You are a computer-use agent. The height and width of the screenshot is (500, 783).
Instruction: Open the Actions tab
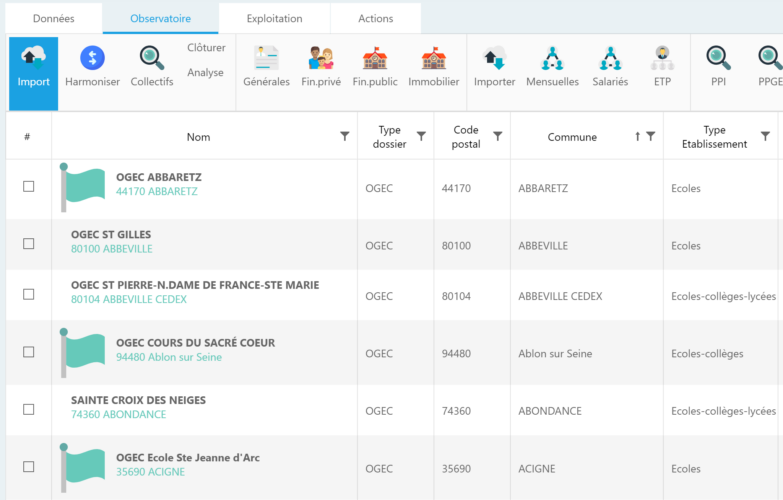tap(376, 18)
